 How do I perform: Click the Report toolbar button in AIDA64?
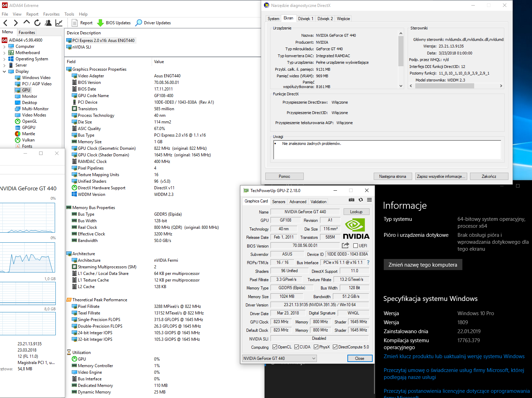82,23
